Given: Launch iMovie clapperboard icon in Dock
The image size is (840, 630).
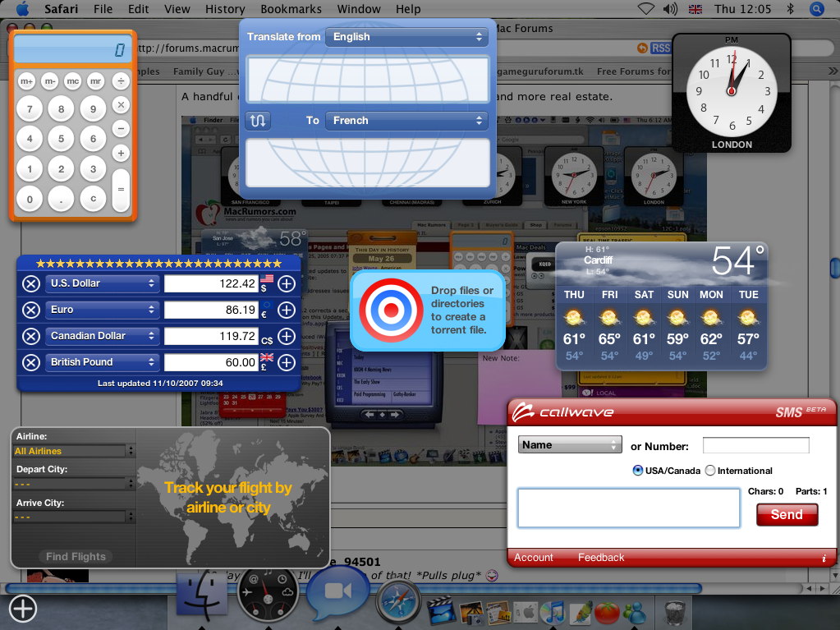Looking at the screenshot, I should [x=440, y=611].
